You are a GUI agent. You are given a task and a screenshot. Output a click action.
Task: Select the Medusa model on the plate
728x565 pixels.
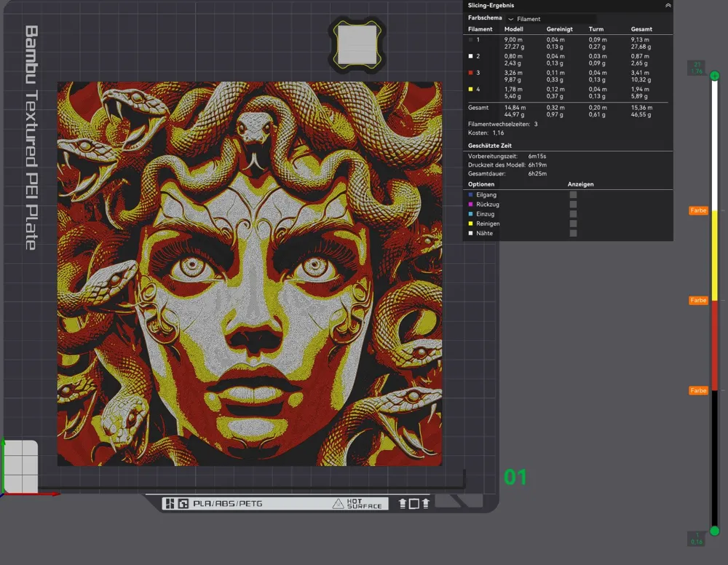tap(249, 274)
